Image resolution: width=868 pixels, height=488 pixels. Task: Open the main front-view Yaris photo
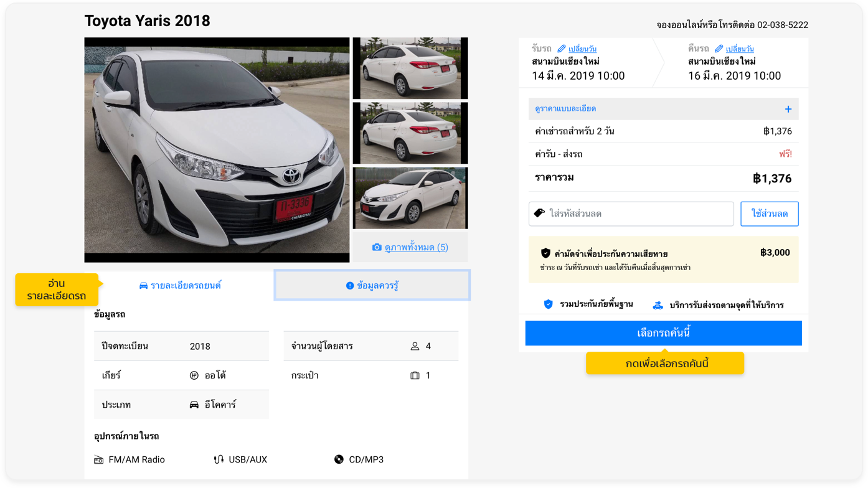coord(217,150)
